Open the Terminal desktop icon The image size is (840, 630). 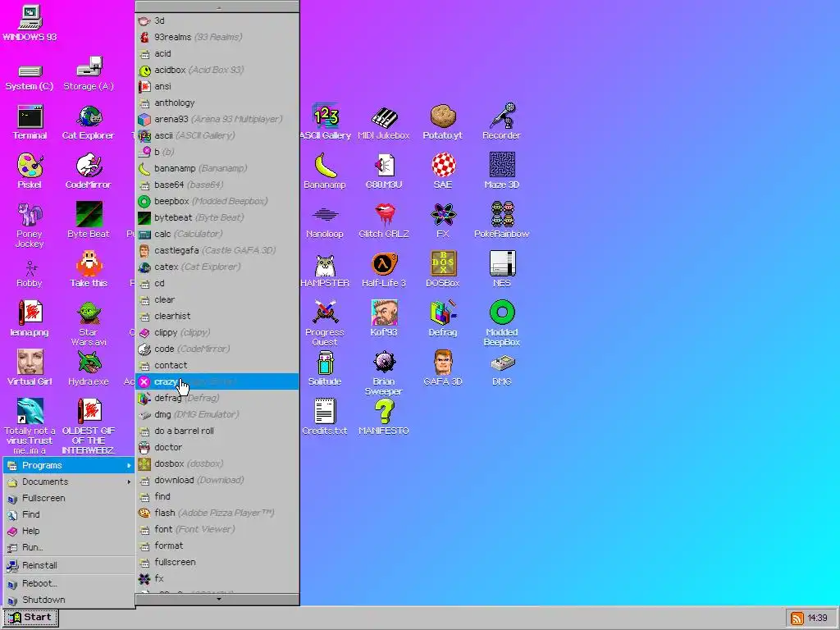coord(30,121)
